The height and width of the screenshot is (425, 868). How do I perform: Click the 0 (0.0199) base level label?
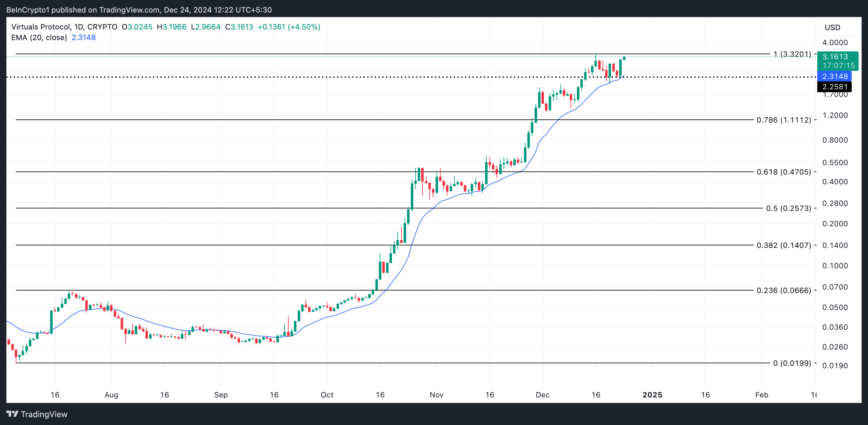(x=792, y=363)
